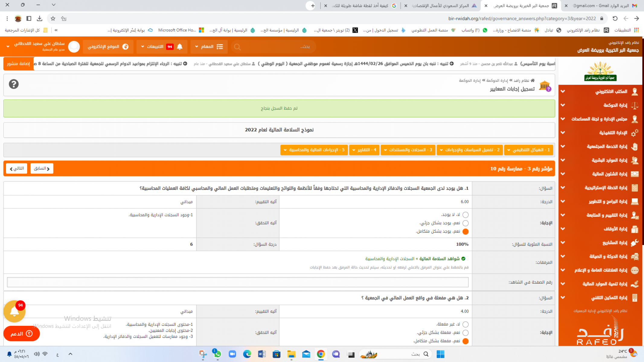Click the رقم الصفحة في الشاهد field
Screen dimensions: 644x362
tap(238, 282)
